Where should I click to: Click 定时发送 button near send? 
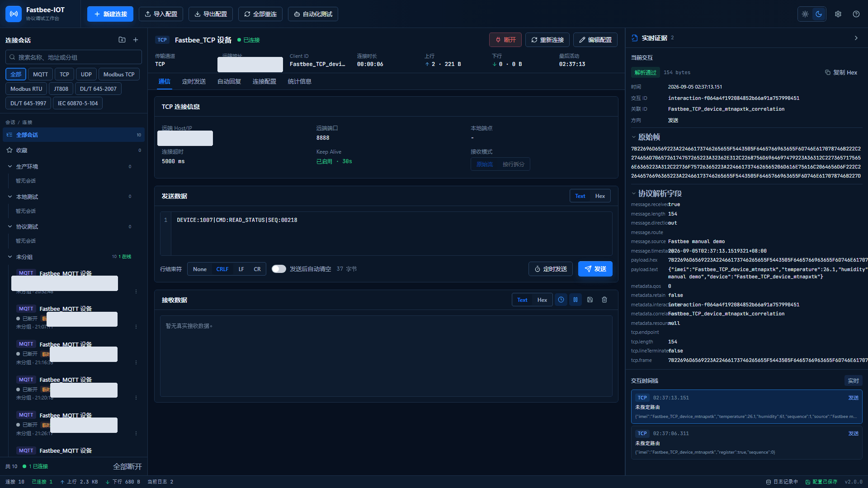(x=551, y=269)
